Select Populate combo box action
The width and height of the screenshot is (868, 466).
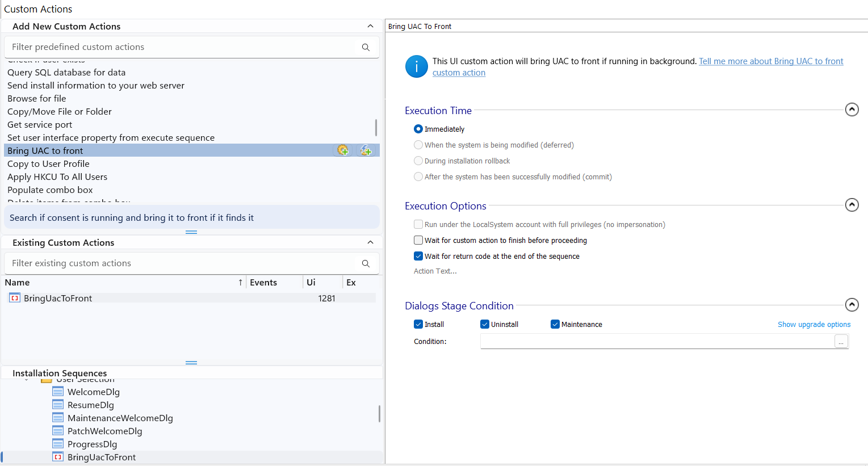tap(50, 190)
